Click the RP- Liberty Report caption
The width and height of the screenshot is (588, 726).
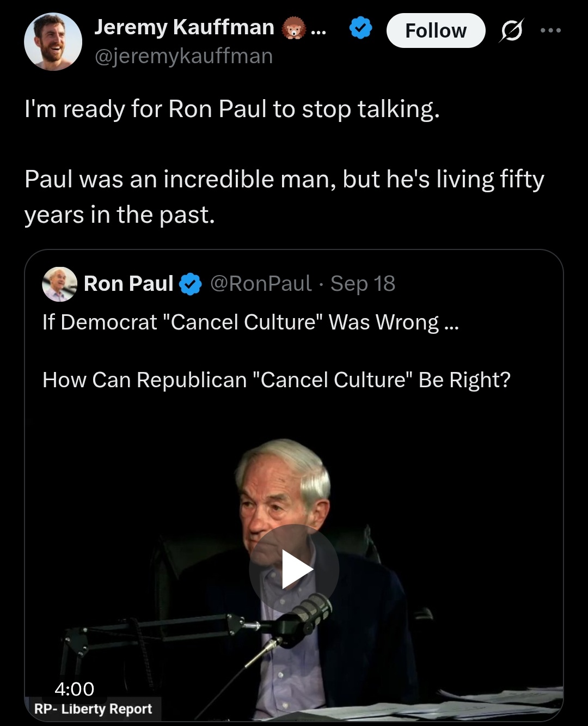(x=93, y=709)
